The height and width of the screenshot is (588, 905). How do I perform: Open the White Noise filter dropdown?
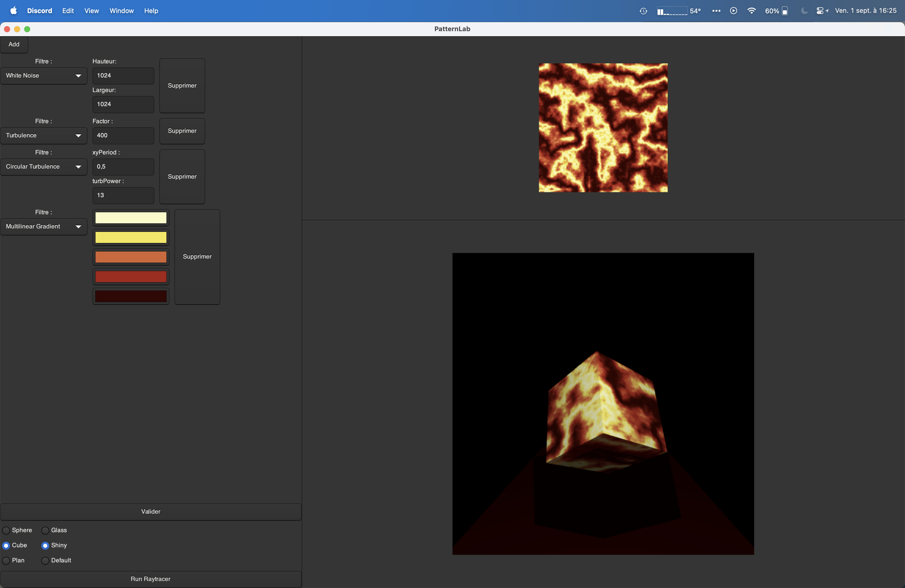tap(43, 75)
